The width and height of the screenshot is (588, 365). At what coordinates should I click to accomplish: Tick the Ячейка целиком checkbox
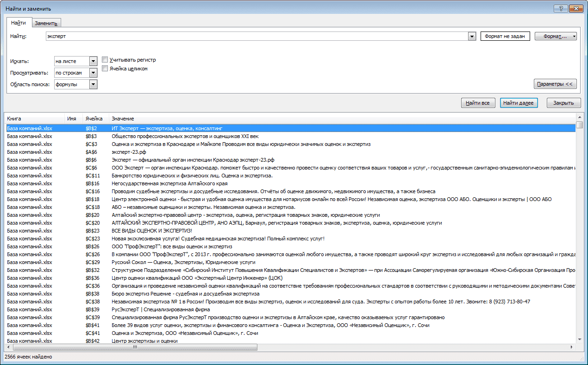[105, 69]
